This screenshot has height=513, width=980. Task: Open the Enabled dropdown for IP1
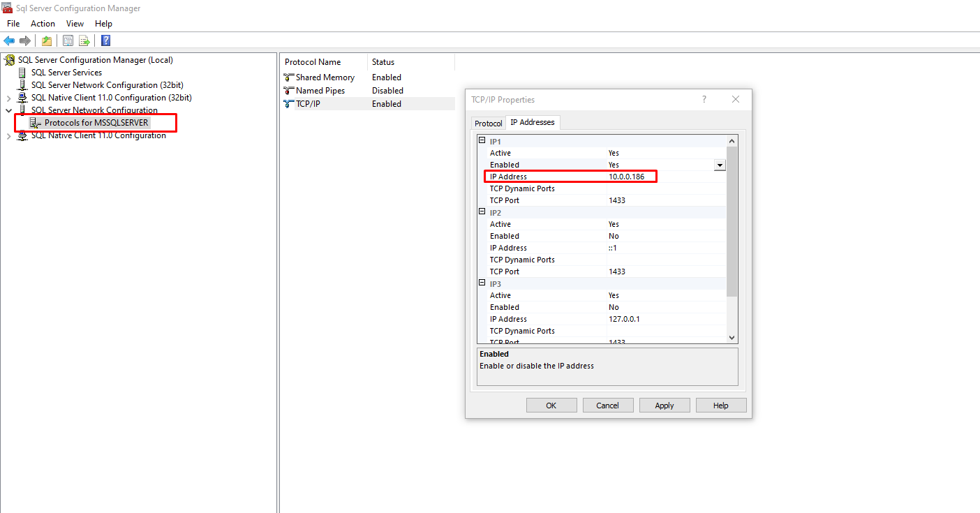pos(720,165)
